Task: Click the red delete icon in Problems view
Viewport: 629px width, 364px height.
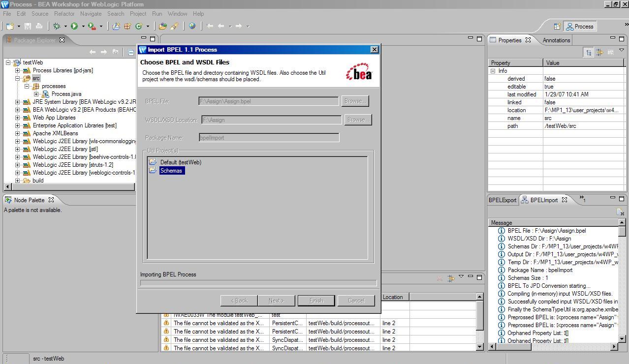Action: [x=440, y=279]
